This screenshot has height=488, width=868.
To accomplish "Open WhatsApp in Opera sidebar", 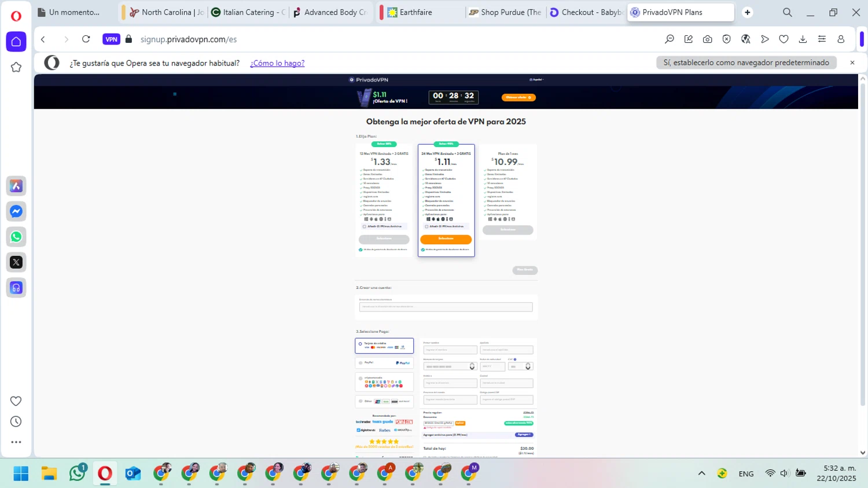I will point(16,237).
